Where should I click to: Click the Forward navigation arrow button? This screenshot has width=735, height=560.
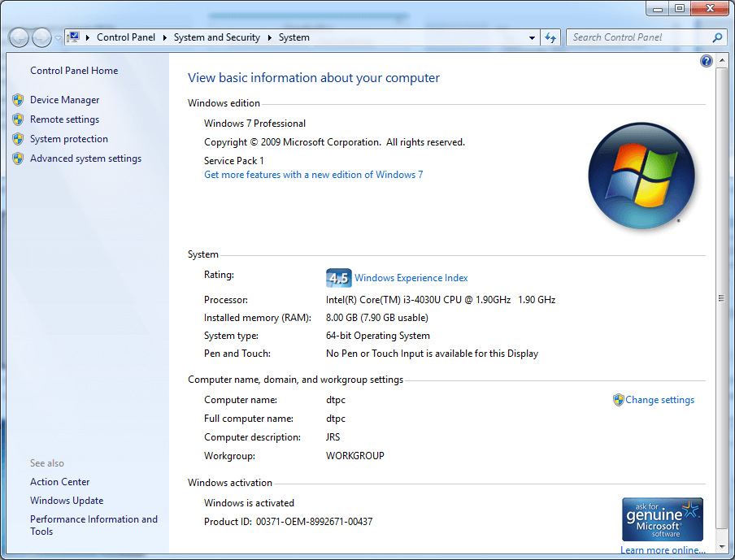point(41,37)
